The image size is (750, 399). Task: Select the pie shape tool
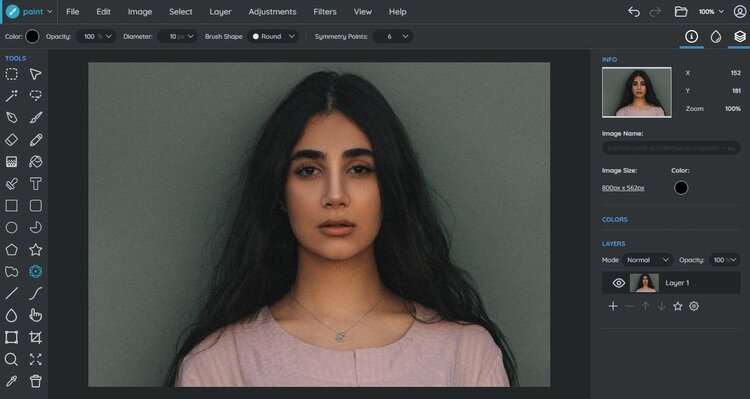[x=35, y=228]
